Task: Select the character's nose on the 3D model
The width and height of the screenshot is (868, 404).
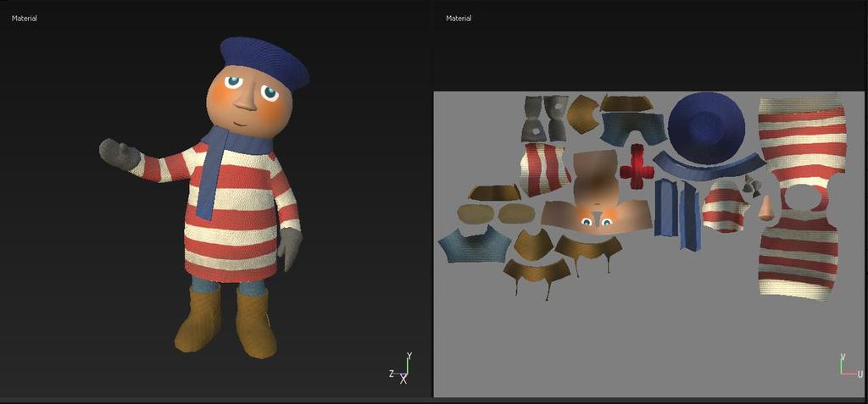Action: tap(243, 98)
